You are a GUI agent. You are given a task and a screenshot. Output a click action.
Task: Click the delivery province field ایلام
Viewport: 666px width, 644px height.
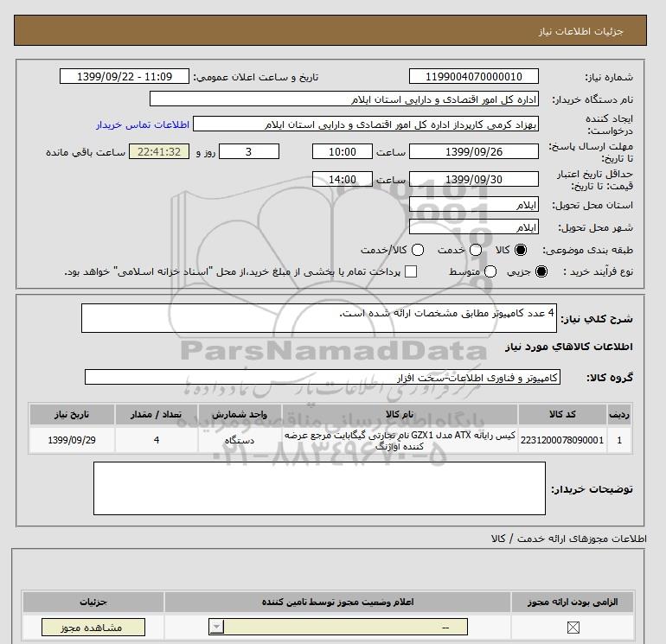(x=474, y=205)
